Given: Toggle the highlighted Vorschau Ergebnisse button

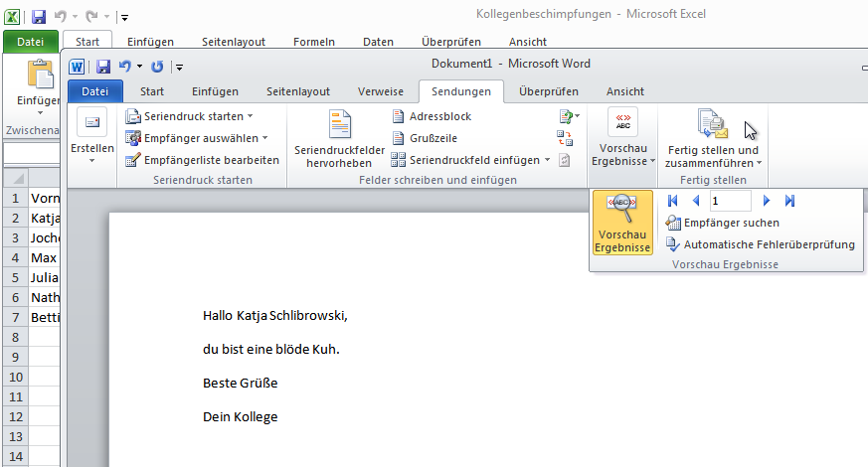Looking at the screenshot, I should [622, 223].
